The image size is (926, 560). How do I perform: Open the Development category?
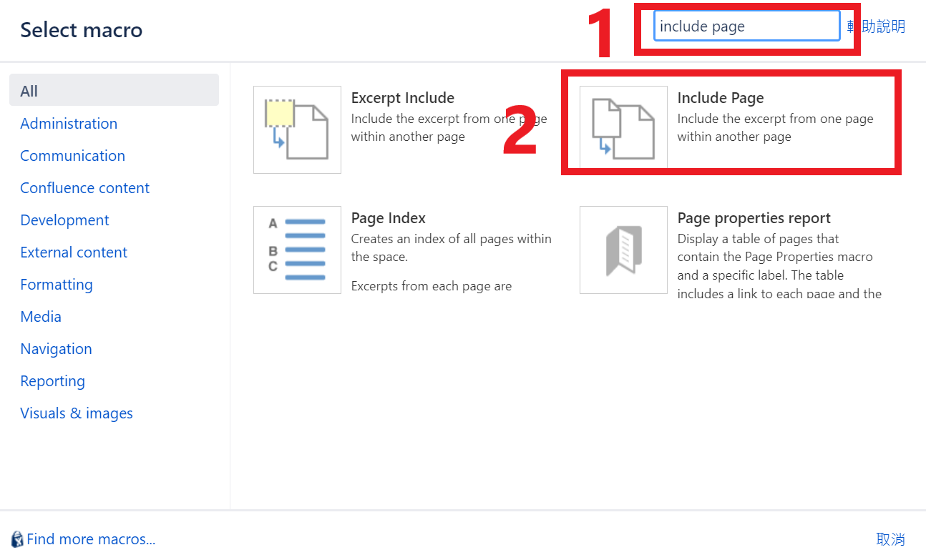(64, 220)
